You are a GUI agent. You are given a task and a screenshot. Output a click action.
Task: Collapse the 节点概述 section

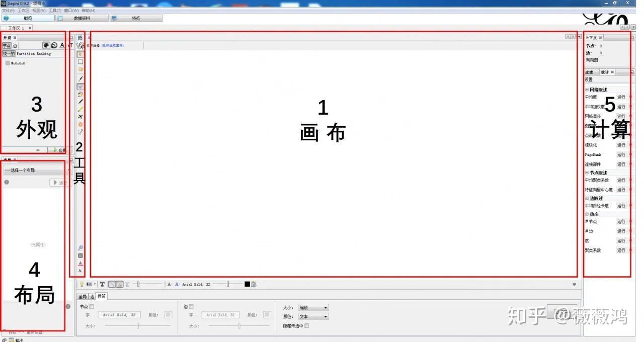coord(587,173)
